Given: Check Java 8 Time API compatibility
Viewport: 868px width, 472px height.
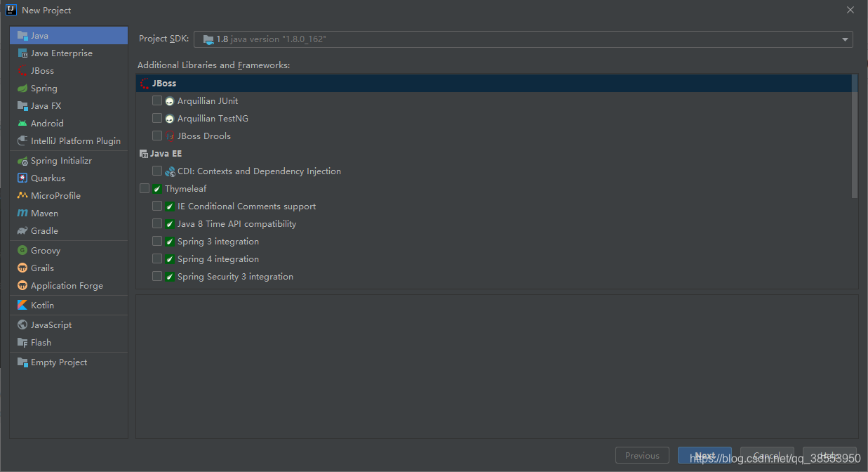Looking at the screenshot, I should coord(157,224).
